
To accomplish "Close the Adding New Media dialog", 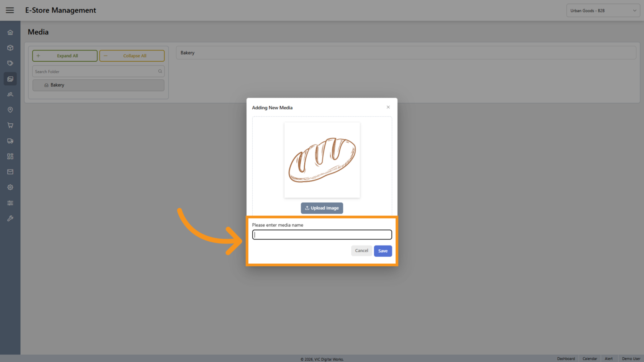I will 388,107.
